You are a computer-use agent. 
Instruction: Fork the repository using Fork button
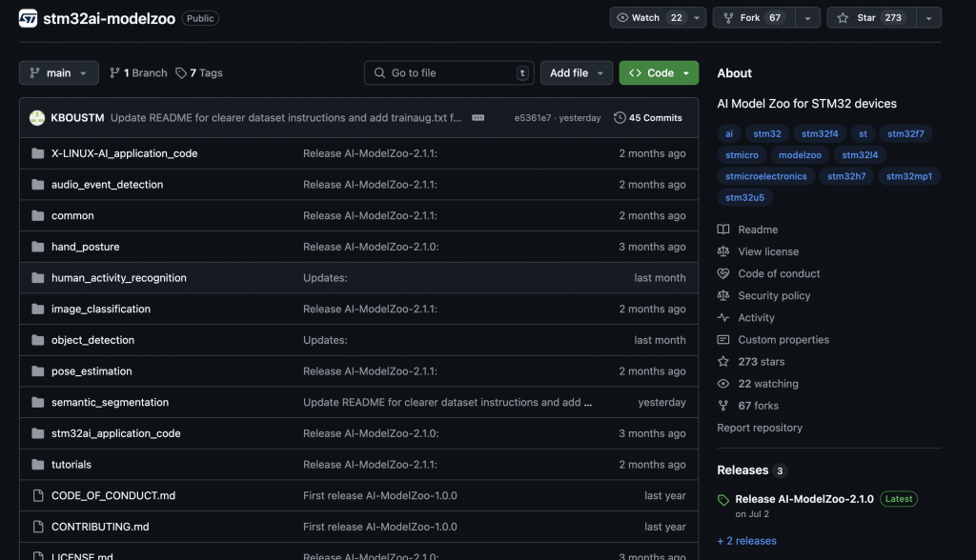(754, 18)
